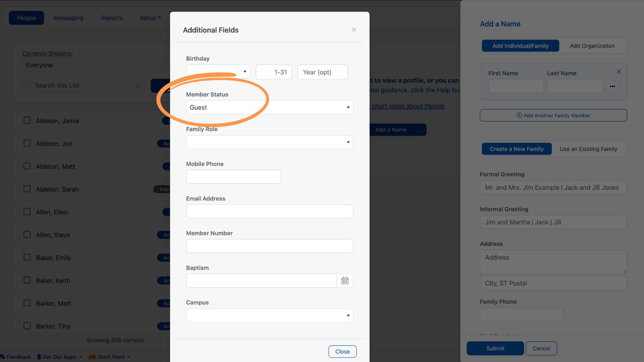Open the Family Role dropdown
This screenshot has height=362, width=644.
tap(270, 142)
